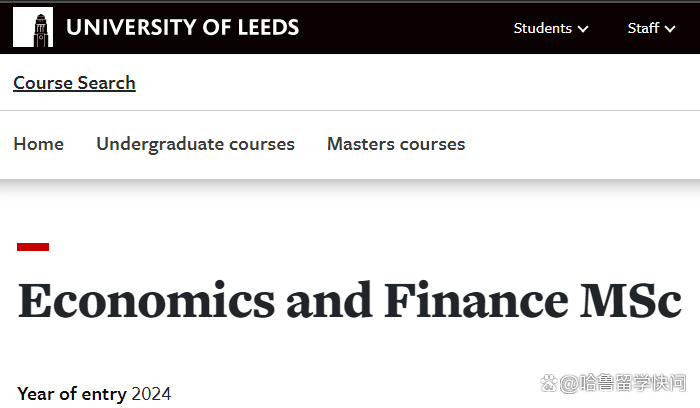Click empty black header area left of Students
The height and width of the screenshot is (408, 700).
[x=420, y=28]
